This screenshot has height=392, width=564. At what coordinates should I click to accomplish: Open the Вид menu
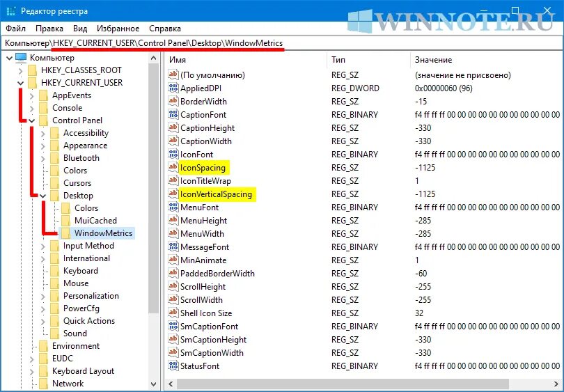point(80,29)
